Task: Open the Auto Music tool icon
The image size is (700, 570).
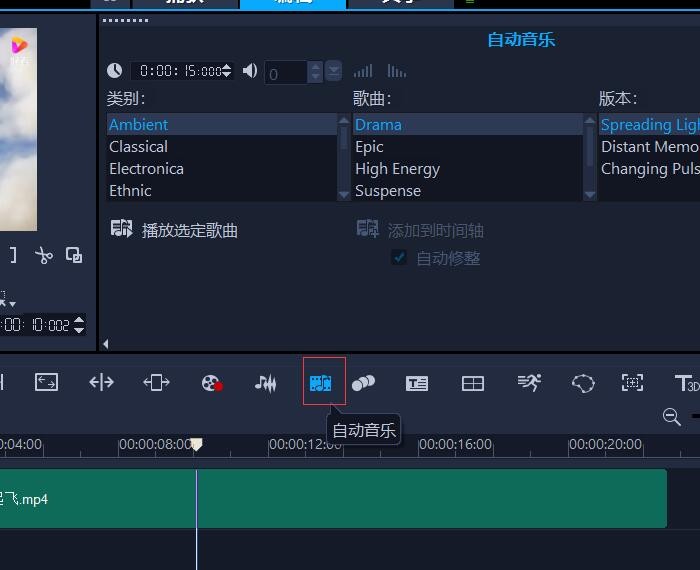Action: point(321,383)
